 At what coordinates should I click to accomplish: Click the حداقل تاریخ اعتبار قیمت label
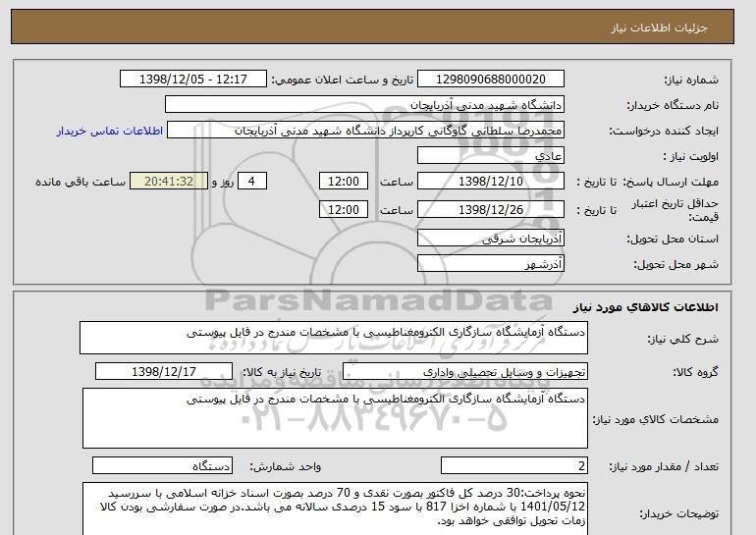point(675,210)
